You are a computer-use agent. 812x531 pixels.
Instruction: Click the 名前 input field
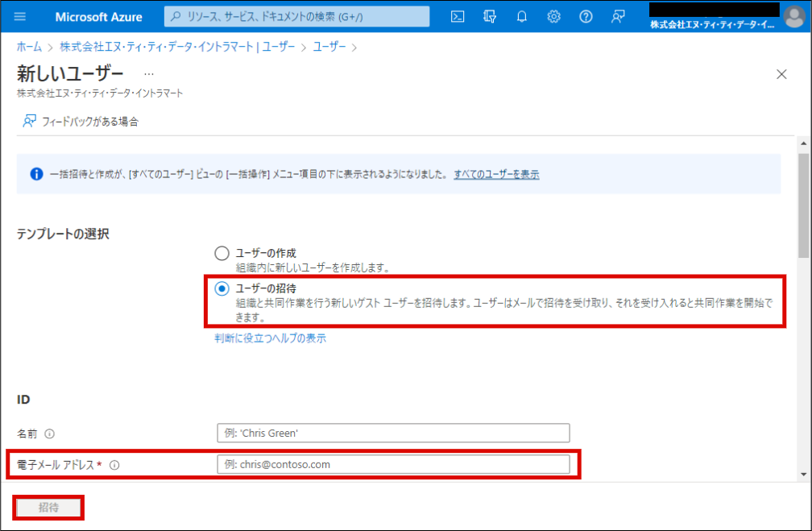tap(394, 433)
